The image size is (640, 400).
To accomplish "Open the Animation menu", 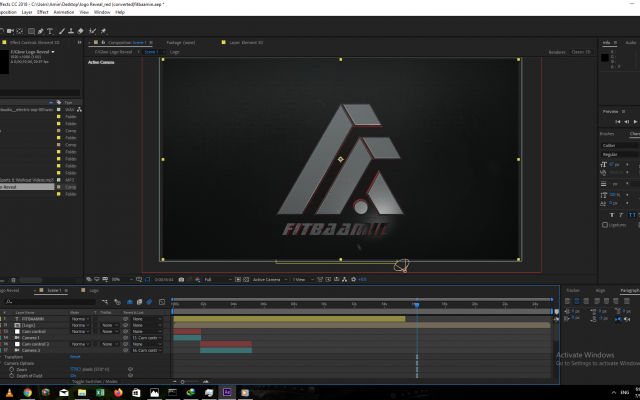I will [64, 12].
